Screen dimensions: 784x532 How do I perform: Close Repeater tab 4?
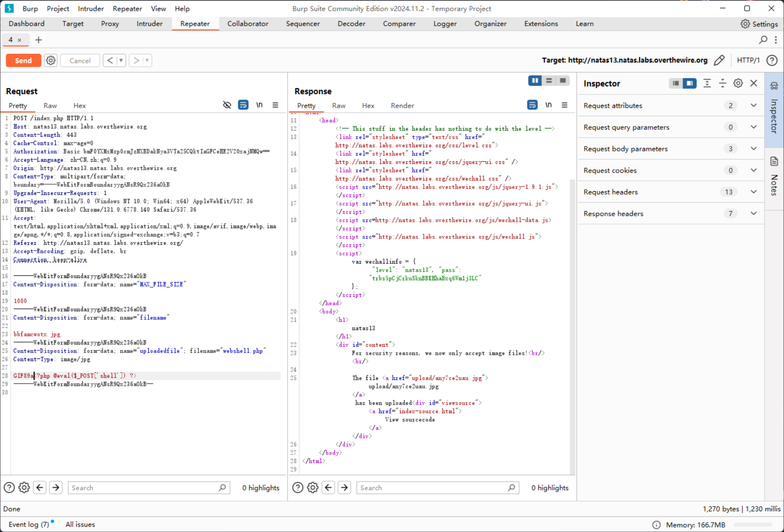pos(20,40)
